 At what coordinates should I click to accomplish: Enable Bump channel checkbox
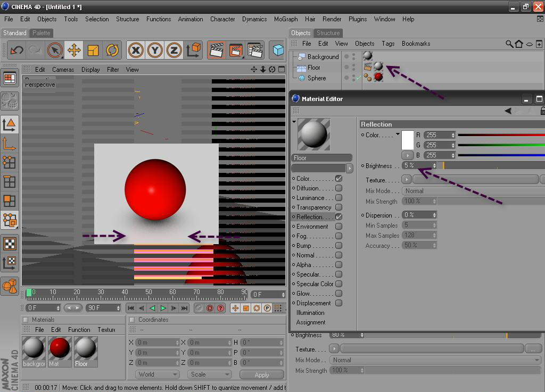coord(339,246)
